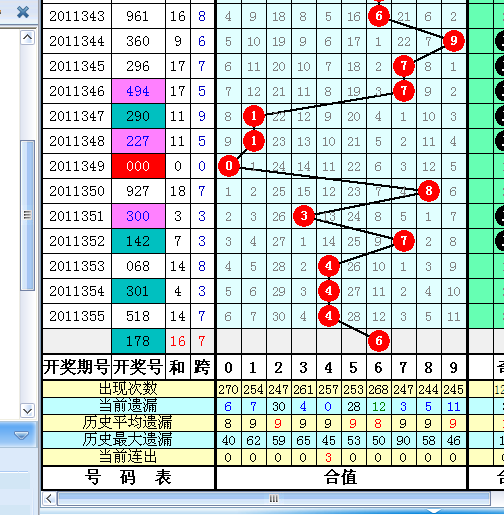Click the vertical scrollbar down arrow
Image resolution: width=504 pixels, height=515 pixels.
(27, 411)
